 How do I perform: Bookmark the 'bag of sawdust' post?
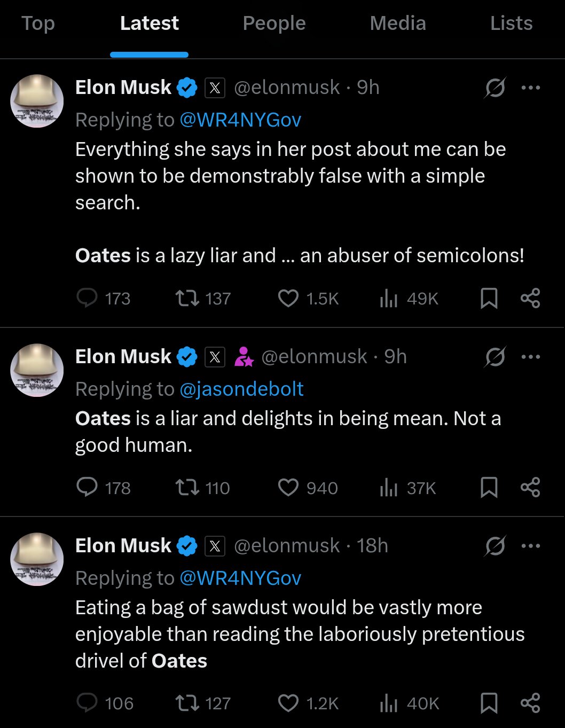coord(489,703)
